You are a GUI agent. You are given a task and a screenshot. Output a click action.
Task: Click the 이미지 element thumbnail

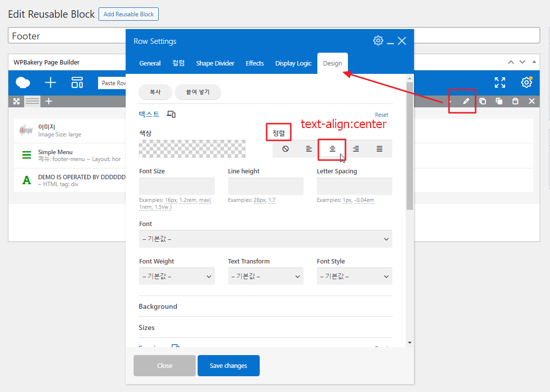[26, 130]
